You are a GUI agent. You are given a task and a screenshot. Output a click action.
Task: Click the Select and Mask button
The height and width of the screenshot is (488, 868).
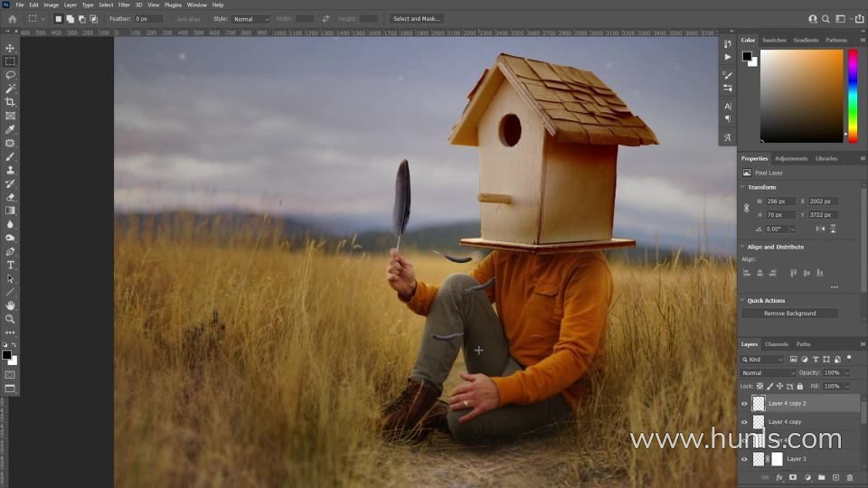click(x=416, y=19)
